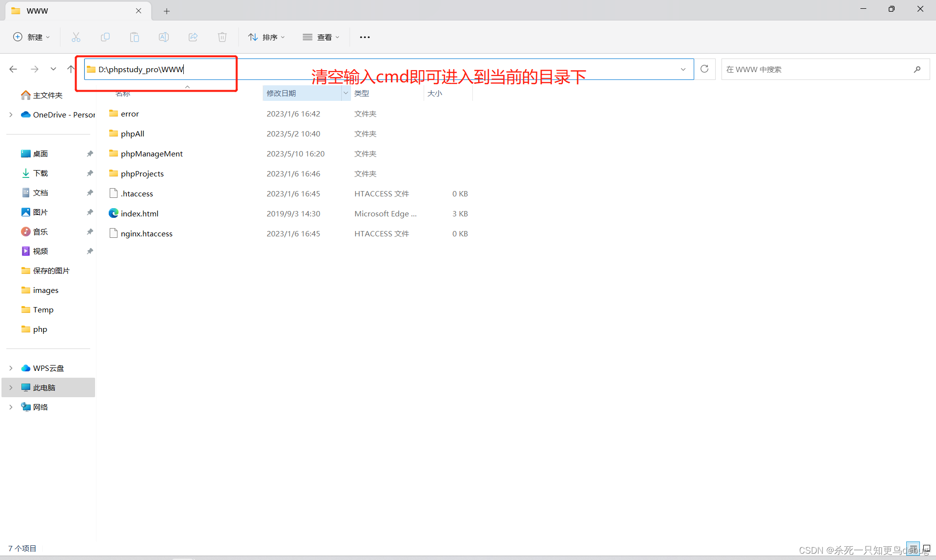Refresh the current folder with the refresh icon

click(704, 69)
